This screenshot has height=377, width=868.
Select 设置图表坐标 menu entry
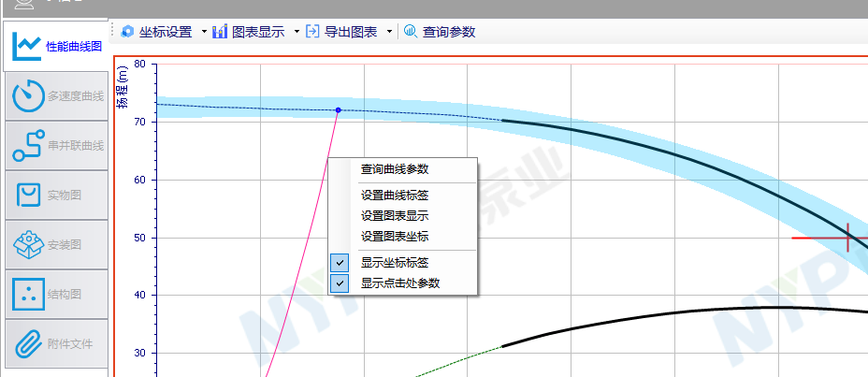pyautogui.click(x=403, y=237)
